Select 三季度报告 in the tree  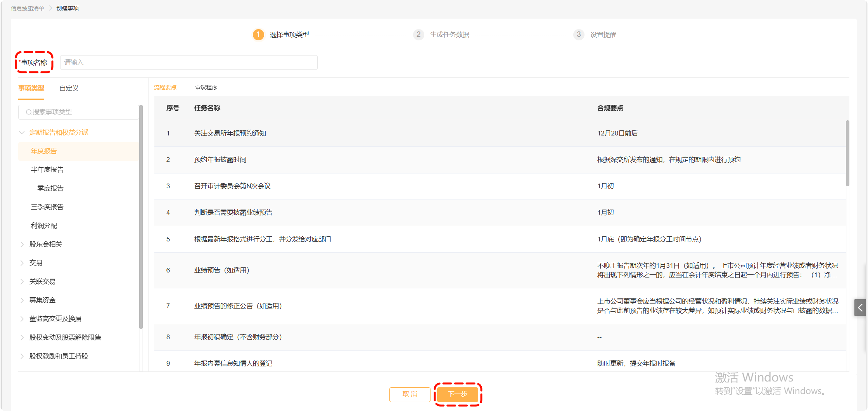click(x=47, y=207)
